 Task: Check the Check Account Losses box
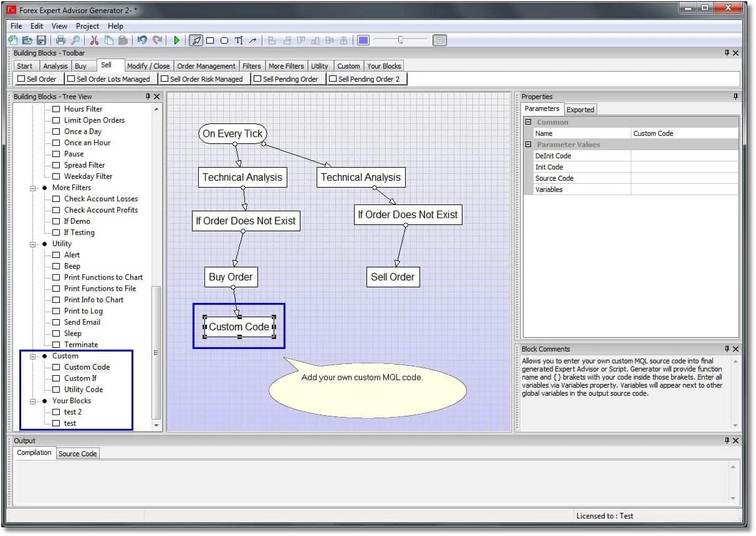(x=56, y=199)
